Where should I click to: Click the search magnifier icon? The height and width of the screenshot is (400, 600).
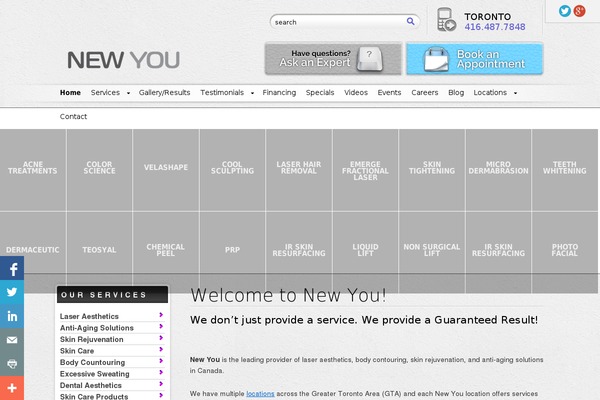coord(410,21)
